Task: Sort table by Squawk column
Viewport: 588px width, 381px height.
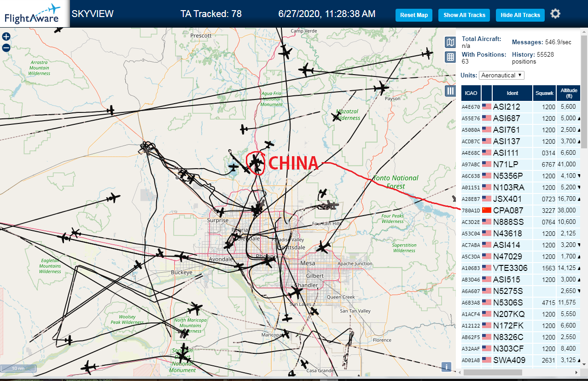Action: pos(544,93)
